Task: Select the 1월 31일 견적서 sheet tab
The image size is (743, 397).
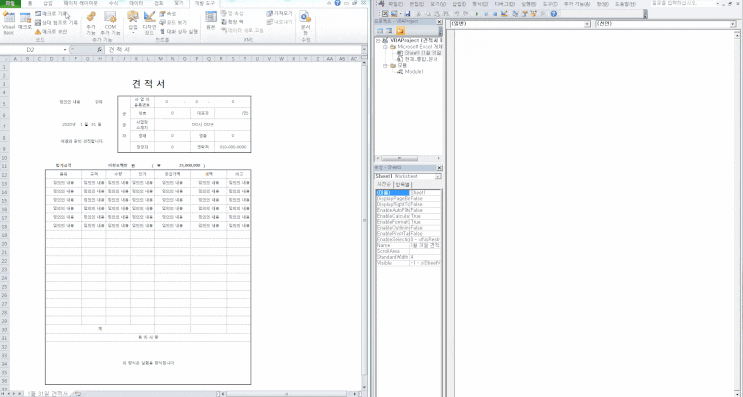Action: (x=47, y=394)
